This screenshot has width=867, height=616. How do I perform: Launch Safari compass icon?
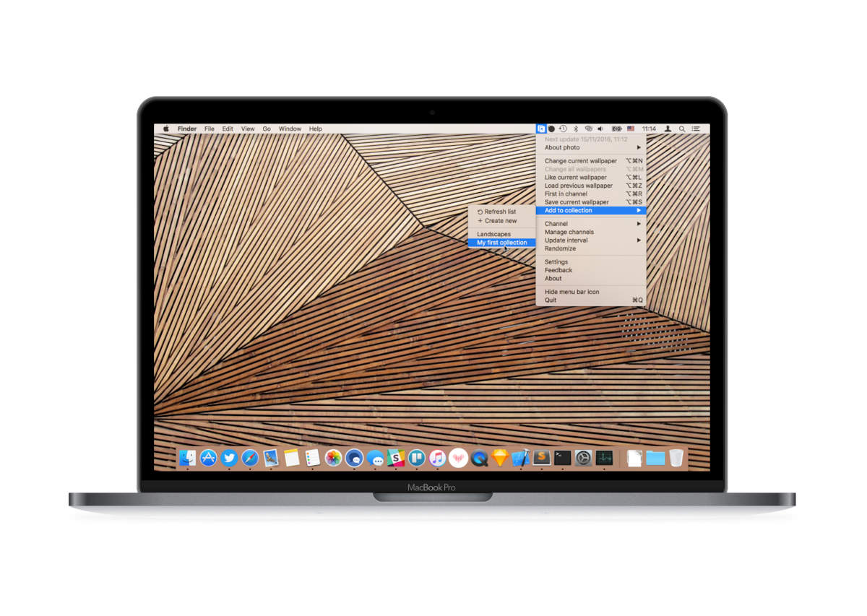(x=250, y=458)
